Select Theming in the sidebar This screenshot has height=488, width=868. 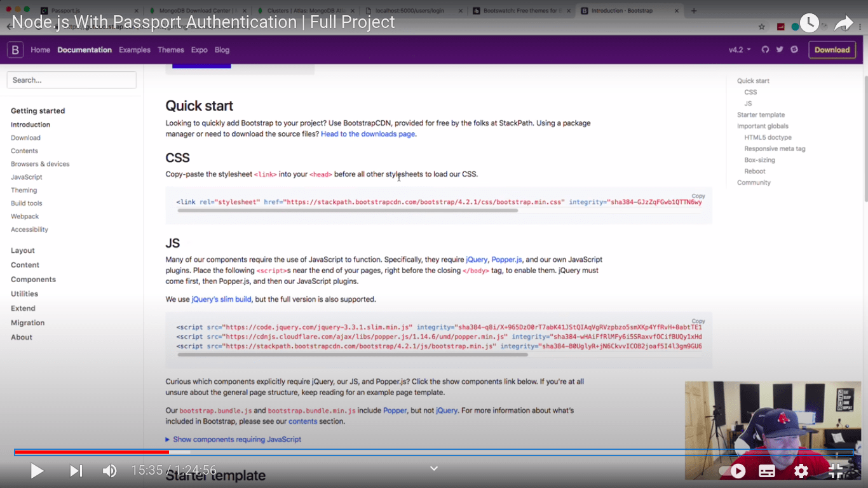(24, 190)
